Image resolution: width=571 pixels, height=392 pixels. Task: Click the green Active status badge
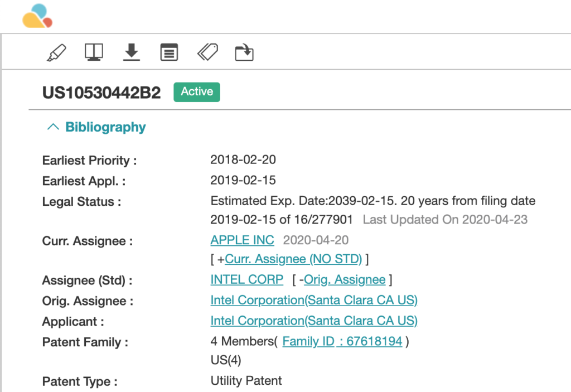(197, 92)
